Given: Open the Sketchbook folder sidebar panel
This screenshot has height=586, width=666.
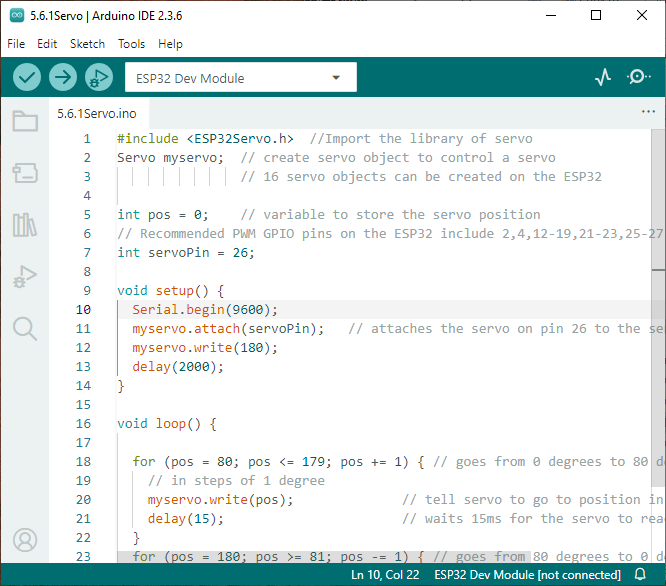Looking at the screenshot, I should click(x=25, y=121).
